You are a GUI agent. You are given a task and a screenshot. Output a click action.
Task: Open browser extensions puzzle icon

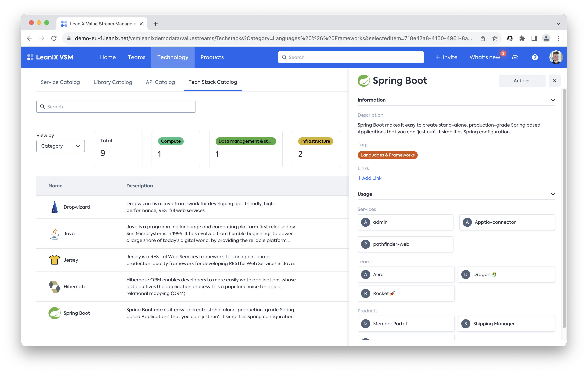click(522, 38)
